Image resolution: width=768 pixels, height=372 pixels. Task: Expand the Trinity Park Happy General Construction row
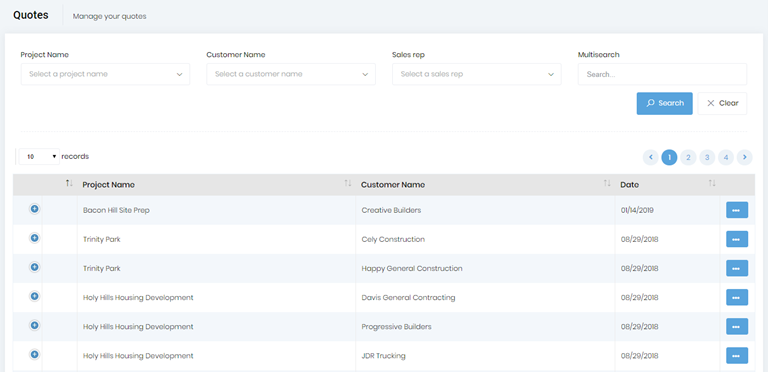34,267
